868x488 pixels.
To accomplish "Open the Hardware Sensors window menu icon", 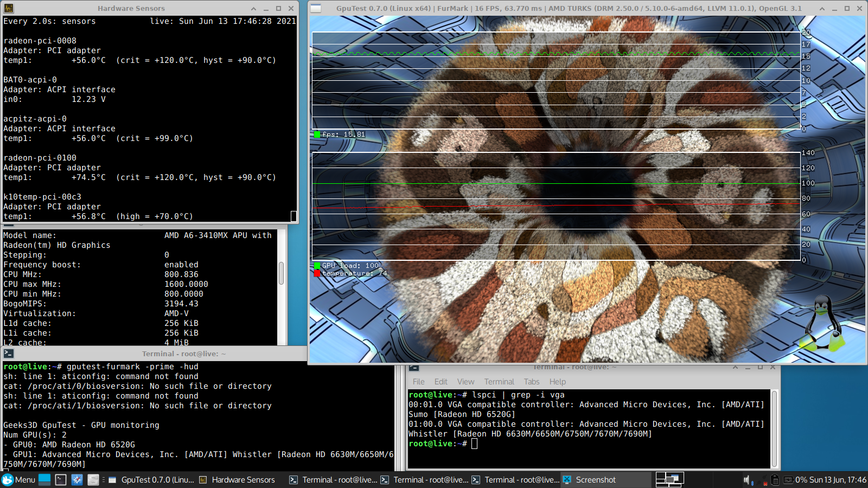I will pyautogui.click(x=9, y=8).
